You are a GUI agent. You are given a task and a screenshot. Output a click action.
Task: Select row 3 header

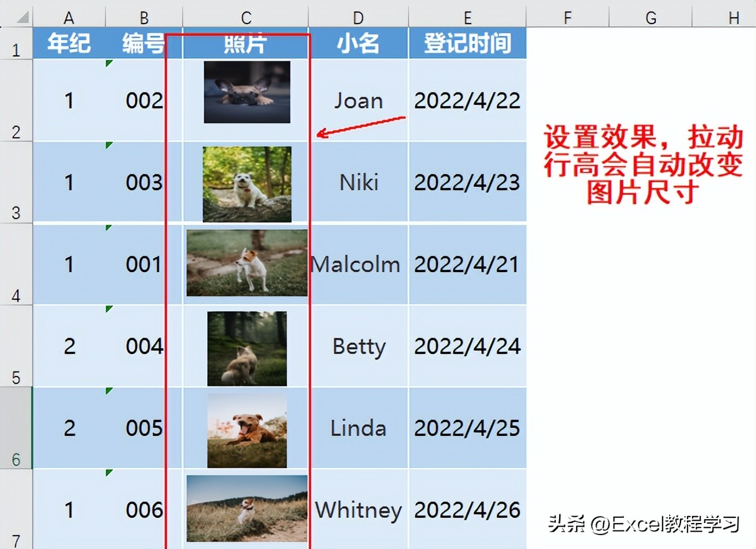coord(16,182)
